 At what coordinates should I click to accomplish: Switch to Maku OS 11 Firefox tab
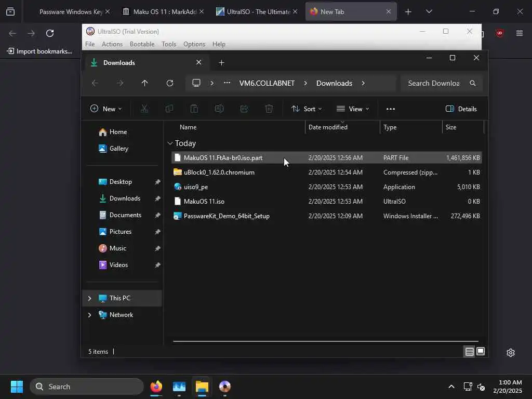tap(164, 11)
